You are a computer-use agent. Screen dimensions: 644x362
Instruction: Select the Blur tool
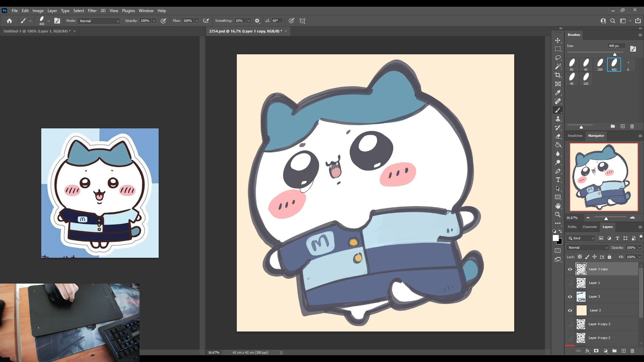tap(558, 154)
